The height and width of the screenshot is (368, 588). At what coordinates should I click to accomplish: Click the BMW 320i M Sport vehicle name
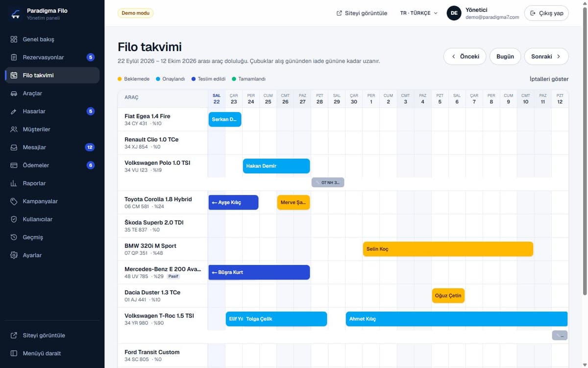150,246
